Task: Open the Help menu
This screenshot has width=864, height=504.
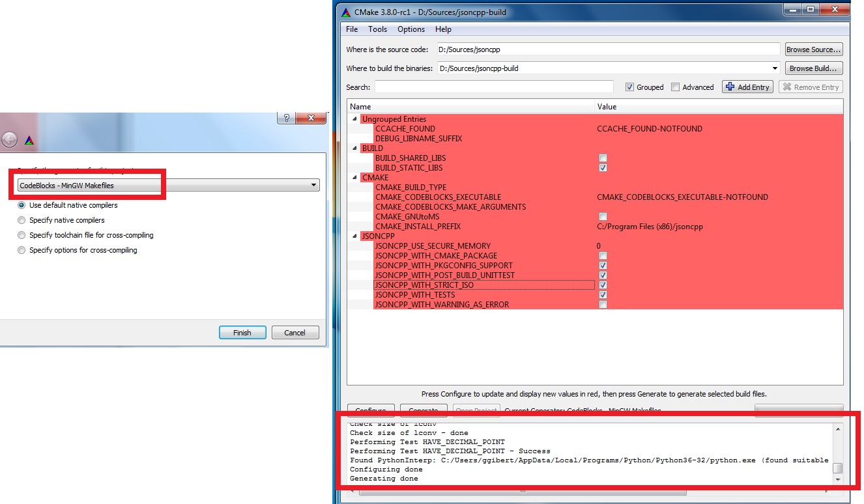Action: 443,29
